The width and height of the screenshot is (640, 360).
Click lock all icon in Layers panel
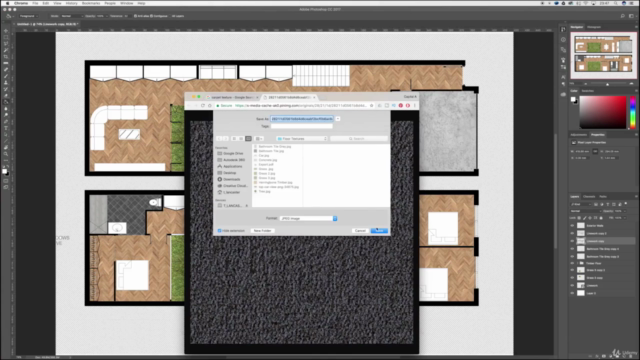601,218
